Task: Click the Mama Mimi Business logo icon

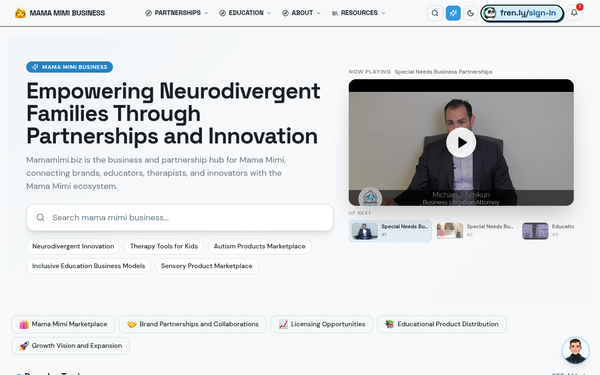Action: [20, 13]
